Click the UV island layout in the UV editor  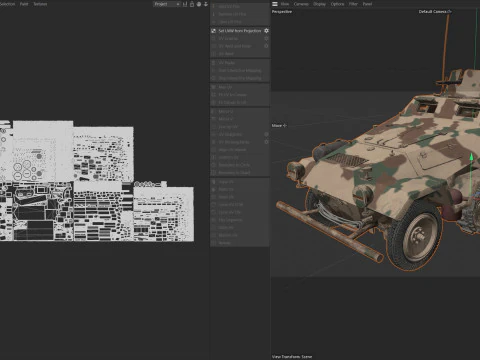pos(97,181)
